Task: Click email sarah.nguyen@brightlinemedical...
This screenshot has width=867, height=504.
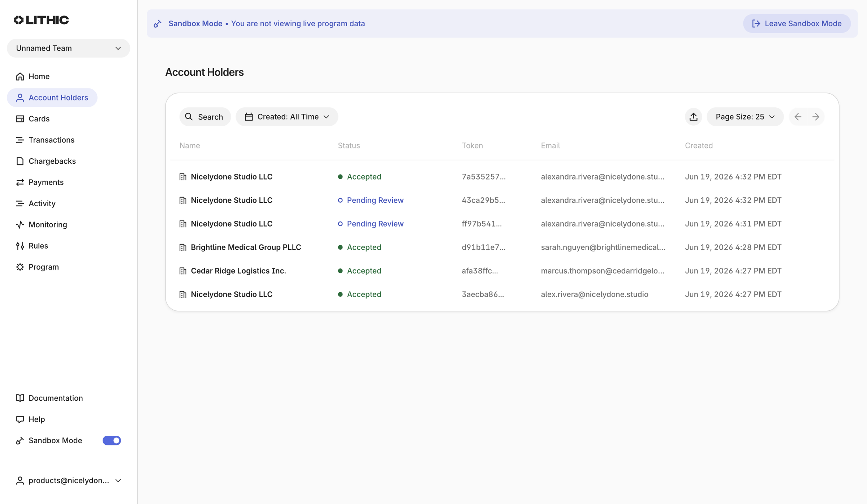Action: click(603, 247)
